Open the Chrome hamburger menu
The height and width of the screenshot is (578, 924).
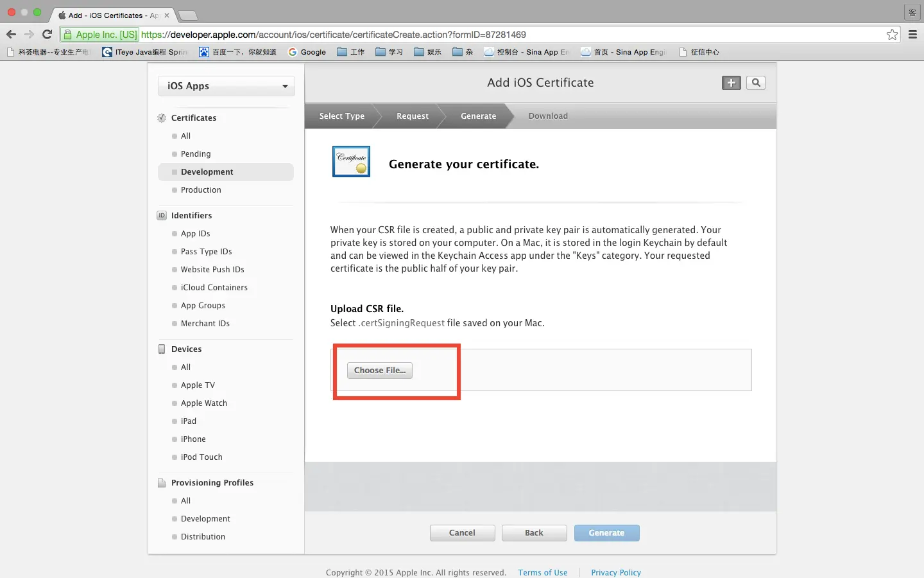point(912,35)
